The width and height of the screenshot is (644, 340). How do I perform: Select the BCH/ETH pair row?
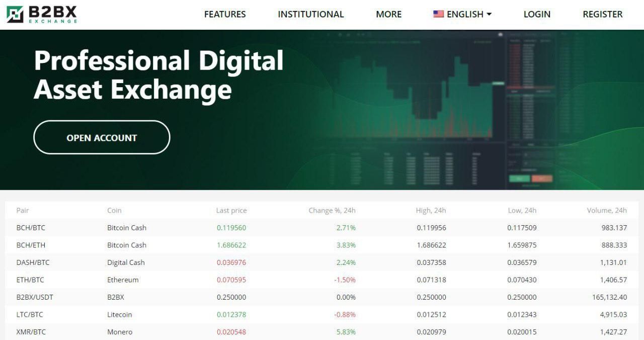[x=321, y=245]
